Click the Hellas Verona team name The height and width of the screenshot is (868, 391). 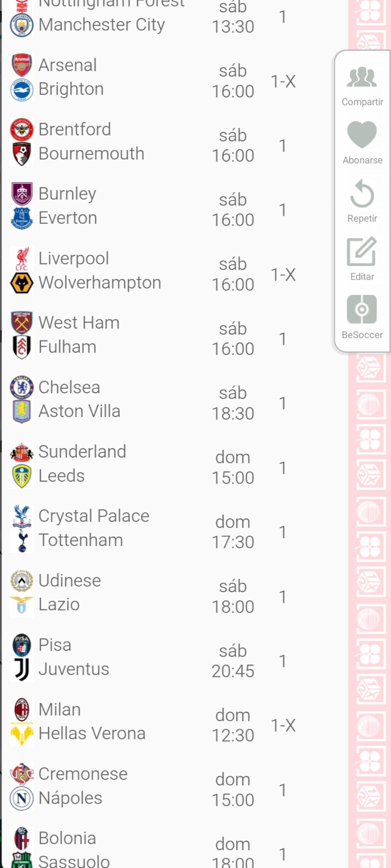[x=92, y=733]
